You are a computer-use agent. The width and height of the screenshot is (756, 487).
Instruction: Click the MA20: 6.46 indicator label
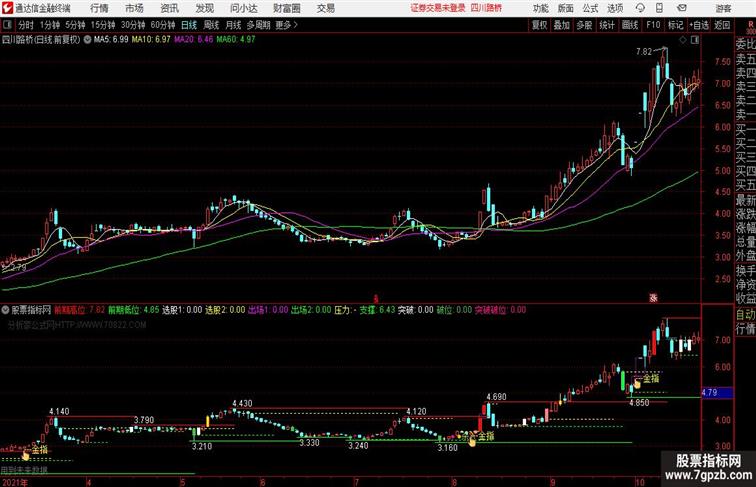193,40
